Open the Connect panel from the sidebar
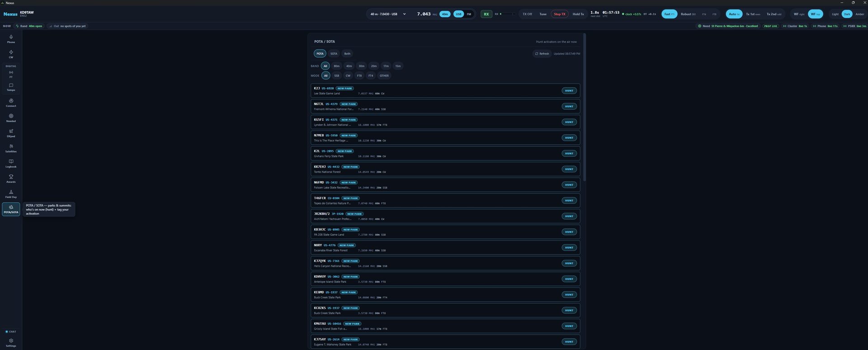The image size is (868, 350). pos(11,103)
